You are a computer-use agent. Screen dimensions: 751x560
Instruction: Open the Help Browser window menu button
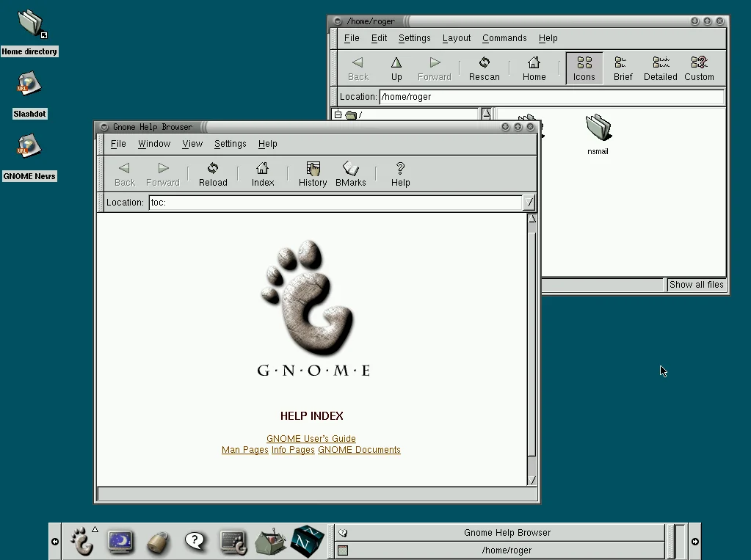coord(104,127)
